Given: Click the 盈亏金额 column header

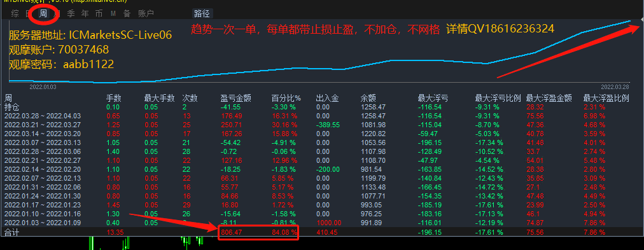Looking at the screenshot, I should click(235, 98).
